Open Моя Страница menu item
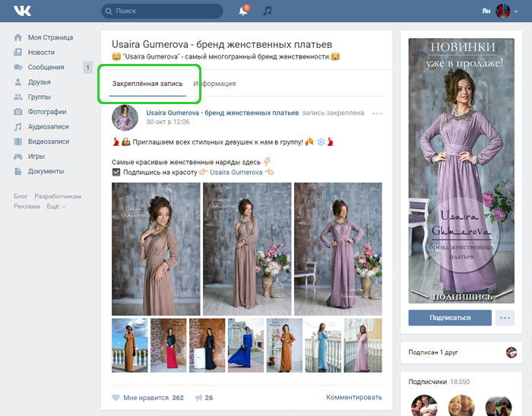Viewport: 532px width, 416px height. pos(50,37)
